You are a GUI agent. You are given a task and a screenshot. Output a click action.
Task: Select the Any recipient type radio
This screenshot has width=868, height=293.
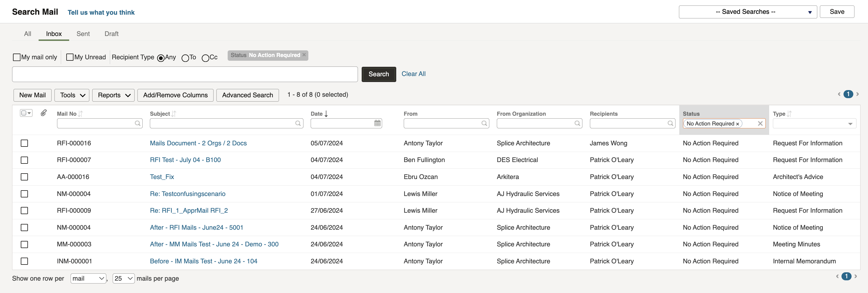pos(161,58)
